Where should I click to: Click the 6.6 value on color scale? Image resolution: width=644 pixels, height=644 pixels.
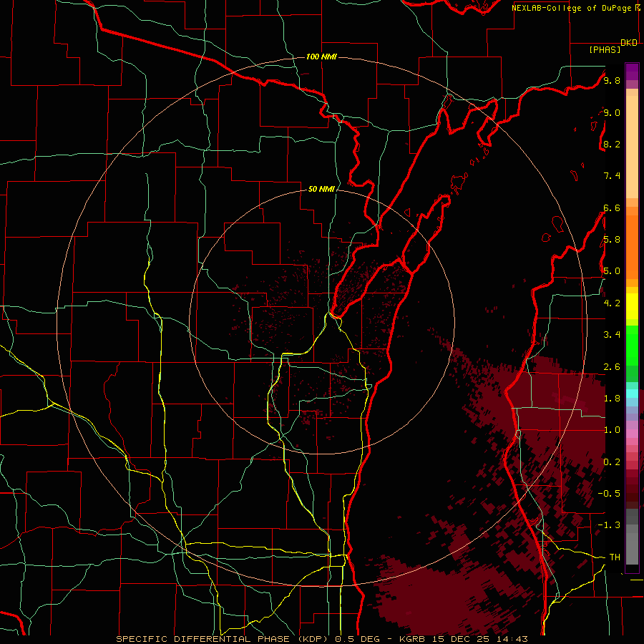coord(612,208)
